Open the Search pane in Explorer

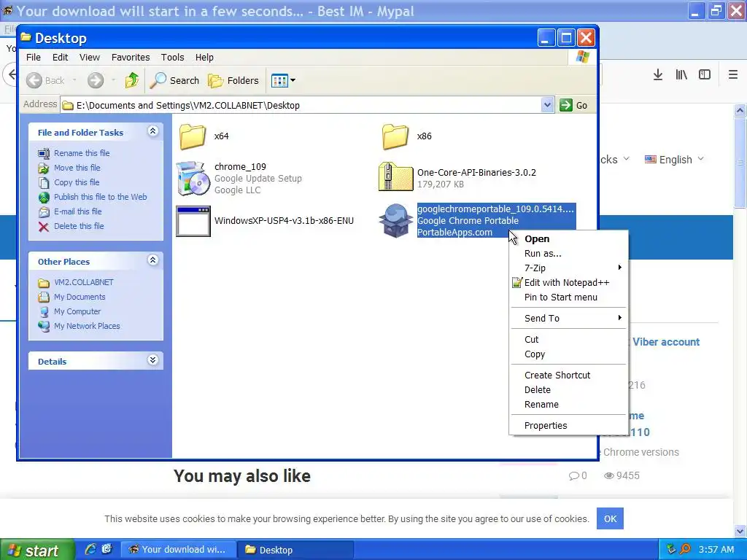tap(174, 80)
